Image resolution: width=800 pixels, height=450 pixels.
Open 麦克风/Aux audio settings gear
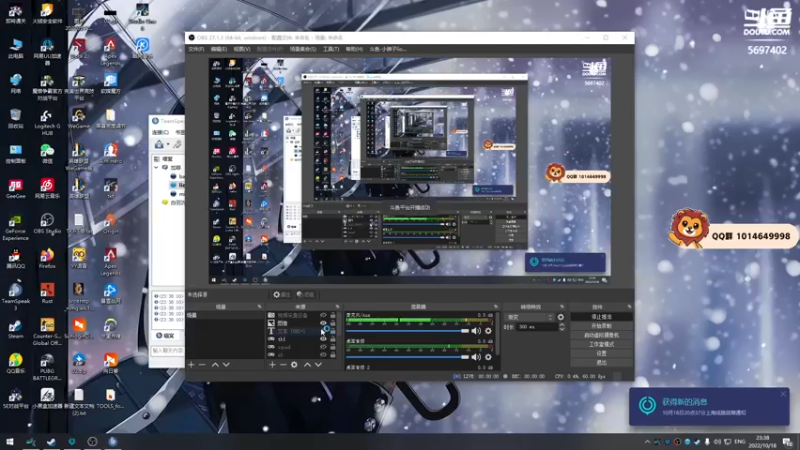point(488,331)
